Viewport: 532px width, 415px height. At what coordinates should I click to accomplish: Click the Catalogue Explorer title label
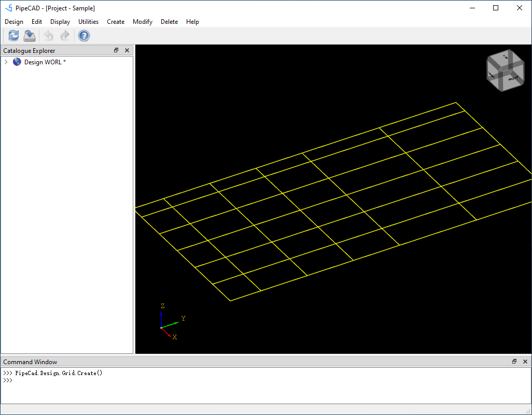click(x=29, y=50)
